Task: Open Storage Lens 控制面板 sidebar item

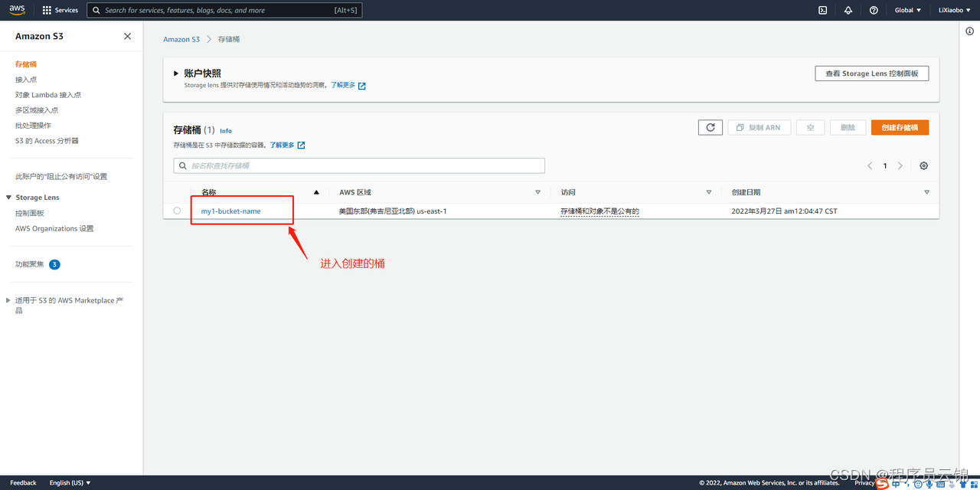Action: pyautogui.click(x=30, y=214)
